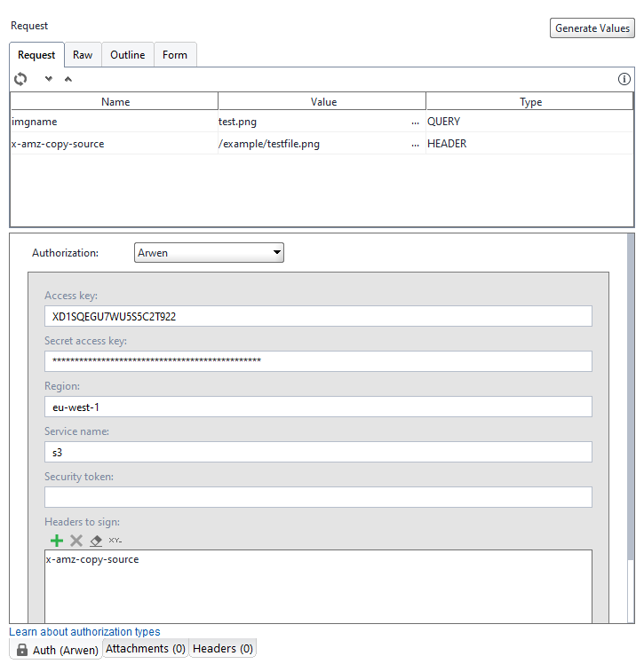644x664 pixels.
Task: Open the Authorization dropdown showing Arwen
Action: coord(209,253)
